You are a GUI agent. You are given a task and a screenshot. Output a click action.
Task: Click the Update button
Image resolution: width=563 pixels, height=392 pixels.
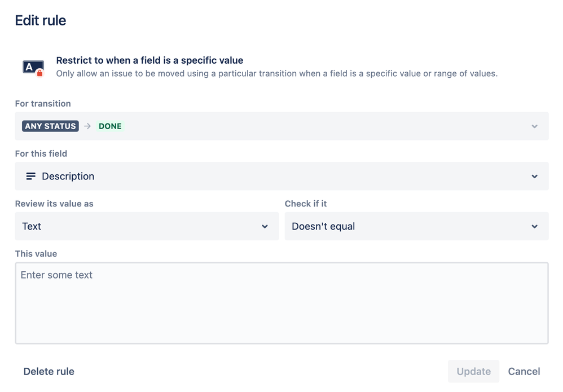pyautogui.click(x=474, y=372)
